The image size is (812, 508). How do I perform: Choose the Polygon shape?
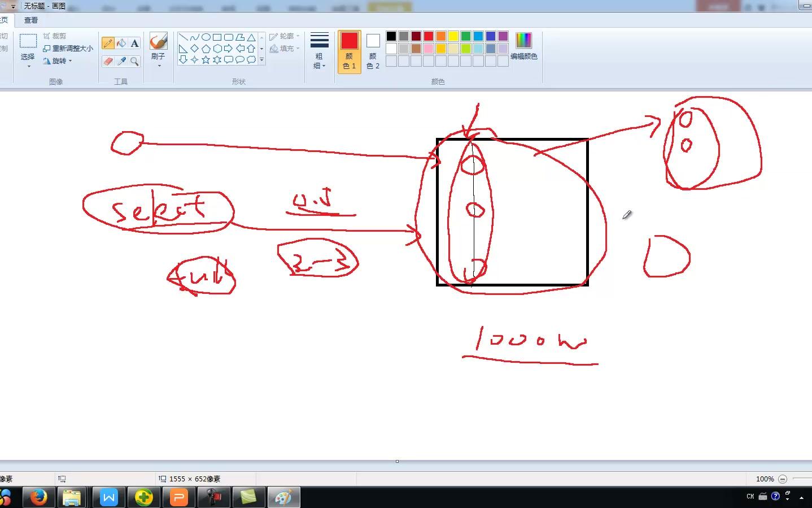point(239,37)
